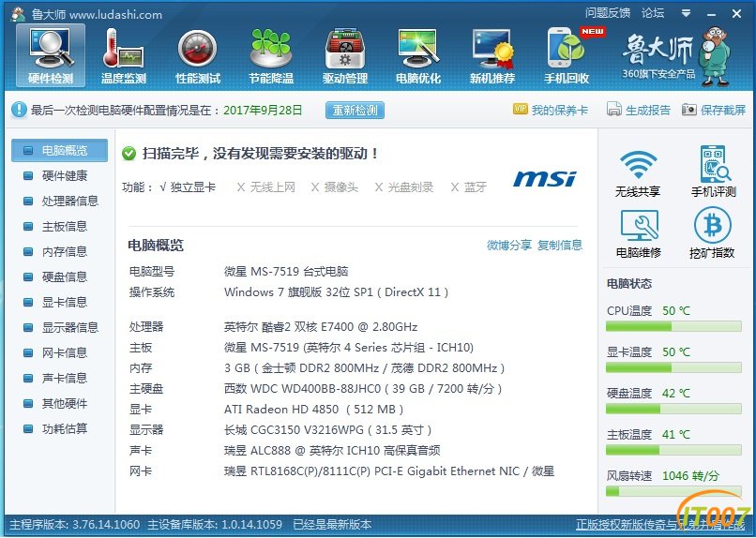Click the blue info exclamation icon

coord(19,110)
